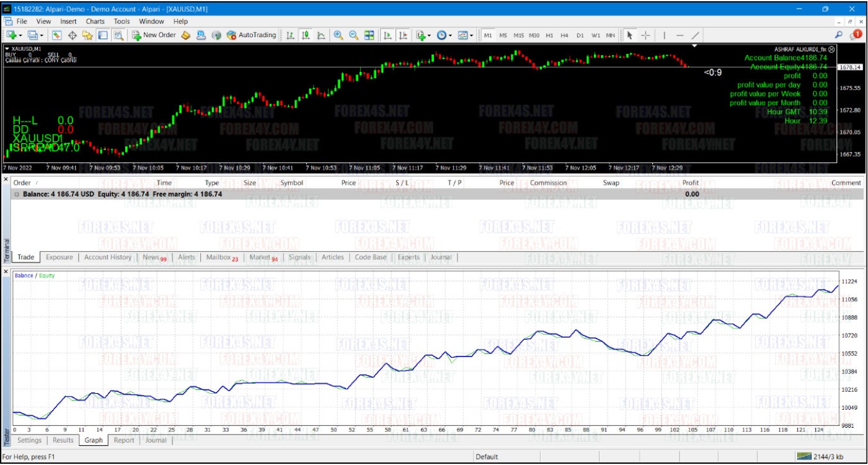This screenshot has width=868, height=465.
Task: Switch to the tester Results tab
Action: click(63, 440)
